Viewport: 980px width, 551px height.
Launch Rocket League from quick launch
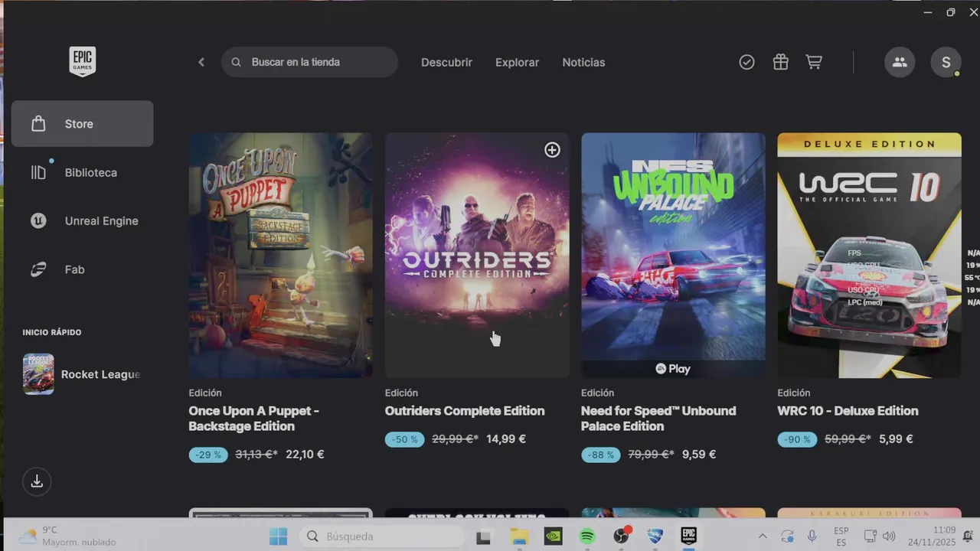82,374
